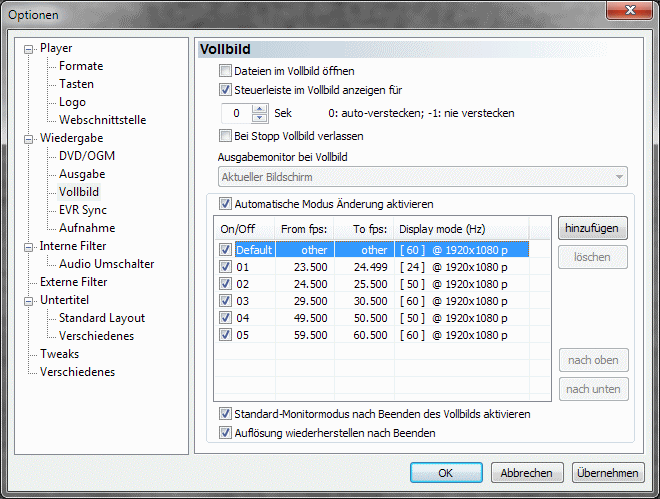The height and width of the screenshot is (499, 660).
Task: Select the Default row display mode cell
Action: pos(461,250)
